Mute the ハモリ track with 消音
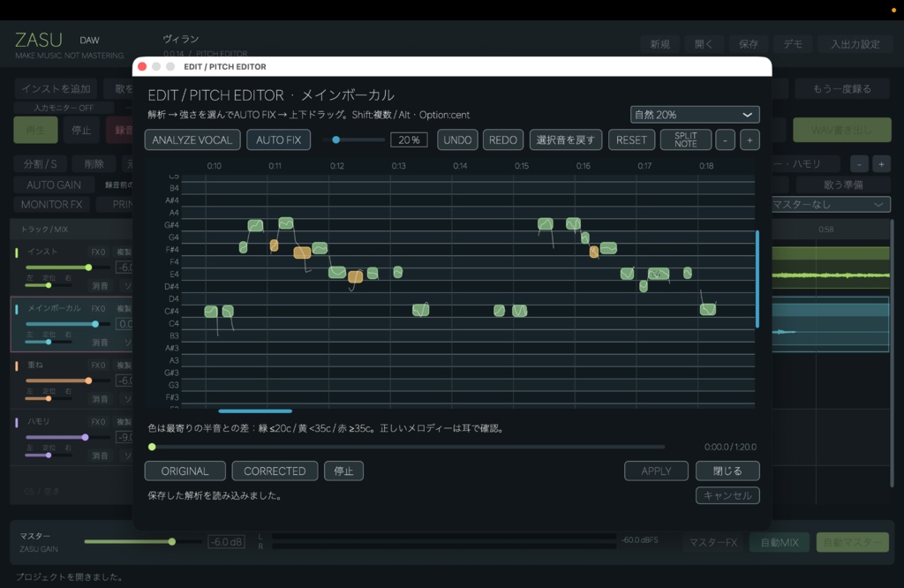The height and width of the screenshot is (588, 904). (x=101, y=455)
